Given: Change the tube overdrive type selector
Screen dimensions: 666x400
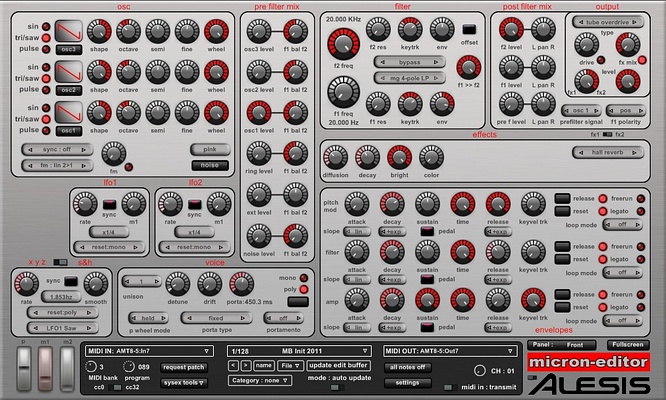Looking at the screenshot, I should coord(607,22).
